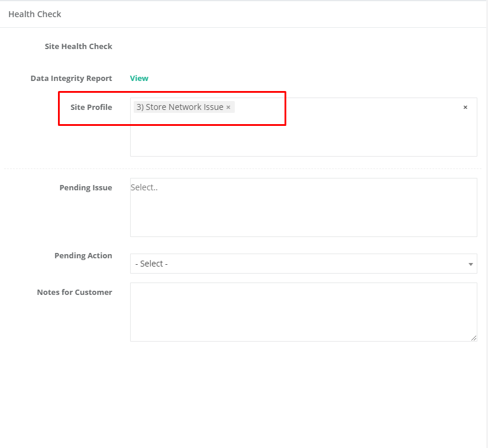This screenshot has width=488, height=448.
Task: Clear all Site Profile selections
Action: tap(465, 108)
